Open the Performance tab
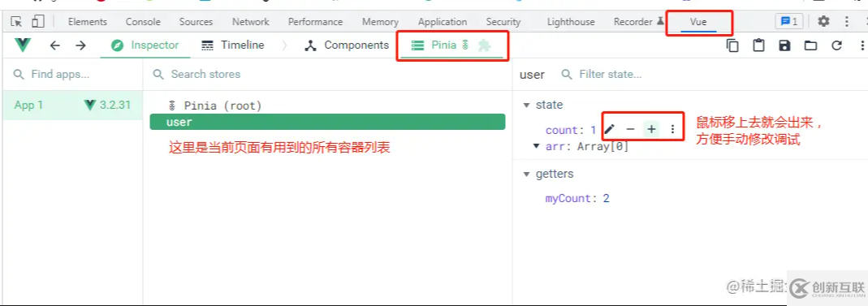The height and width of the screenshot is (306, 868). [316, 22]
